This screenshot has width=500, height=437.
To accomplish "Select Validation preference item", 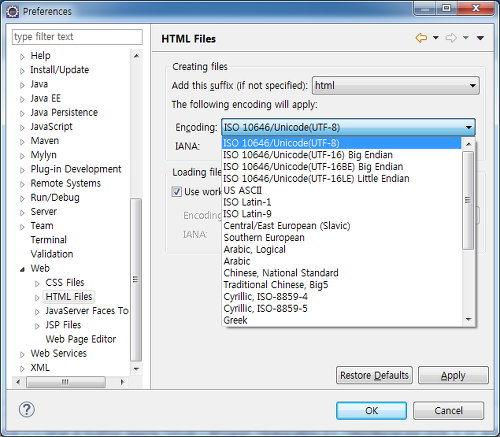I will point(52,254).
